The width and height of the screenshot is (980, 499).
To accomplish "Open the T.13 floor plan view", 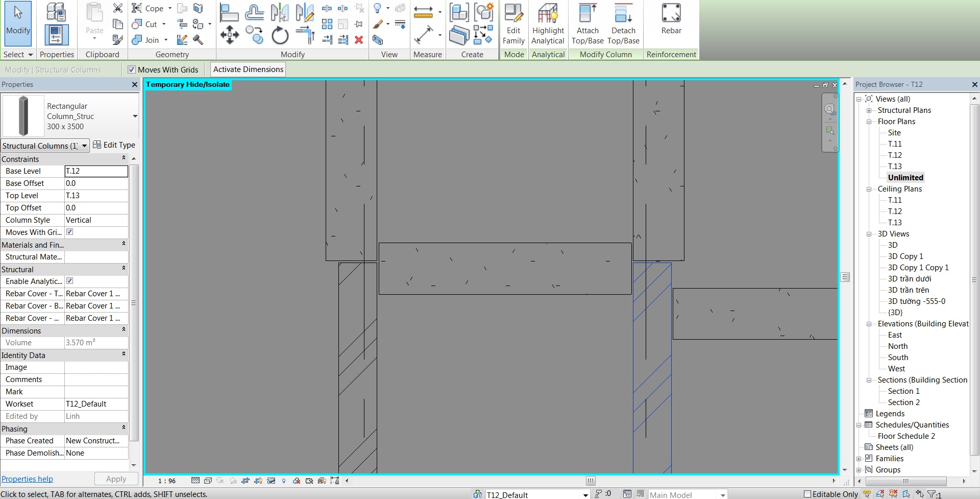I will 895,167.
